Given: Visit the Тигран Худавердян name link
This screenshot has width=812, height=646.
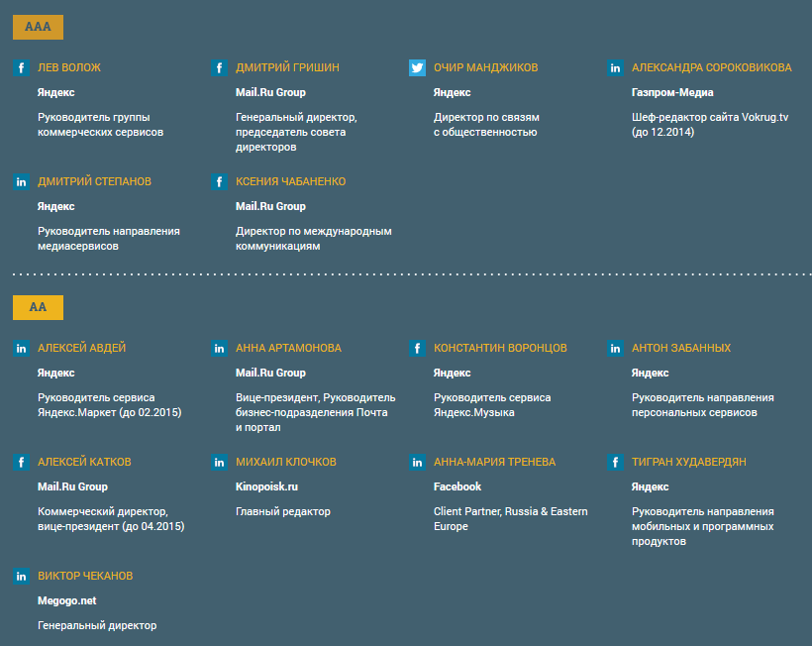Looking at the screenshot, I should tap(689, 462).
